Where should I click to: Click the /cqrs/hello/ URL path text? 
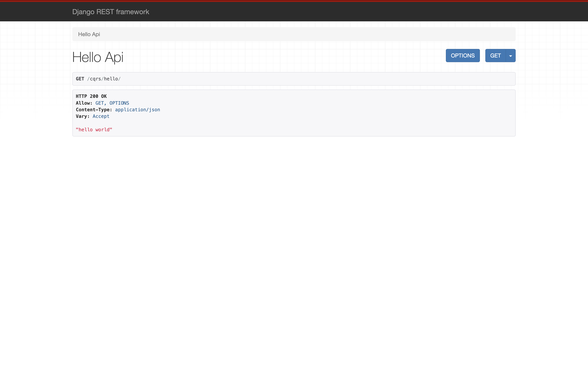[x=104, y=79]
